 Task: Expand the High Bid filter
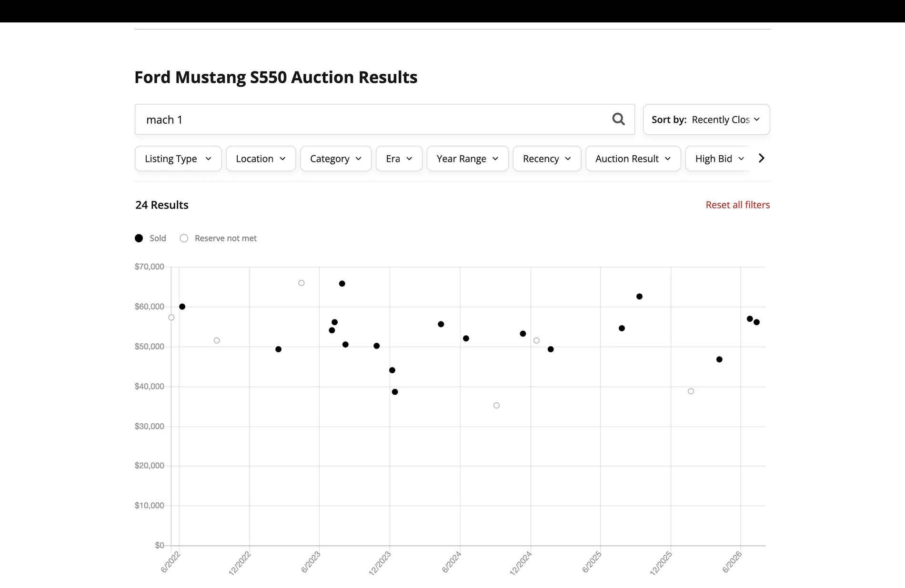pos(718,159)
